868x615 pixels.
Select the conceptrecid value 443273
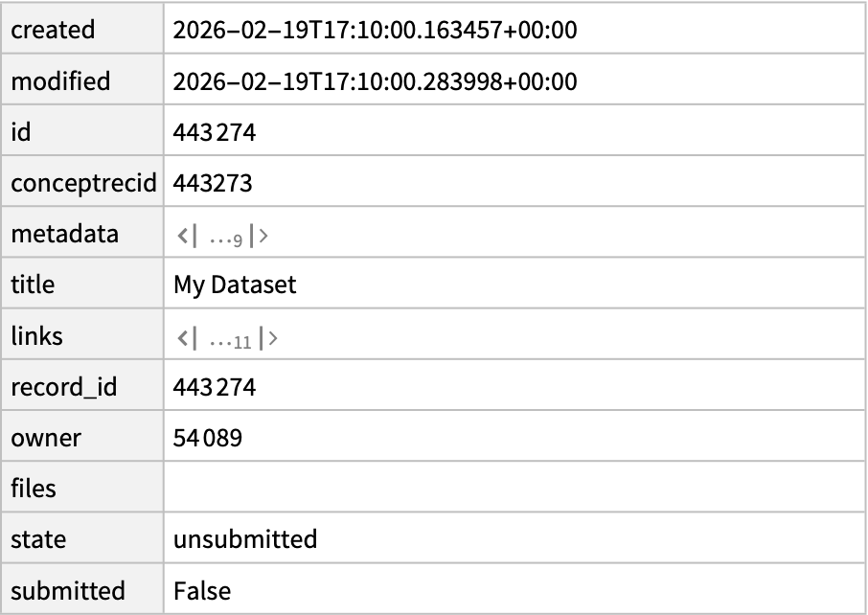[213, 183]
